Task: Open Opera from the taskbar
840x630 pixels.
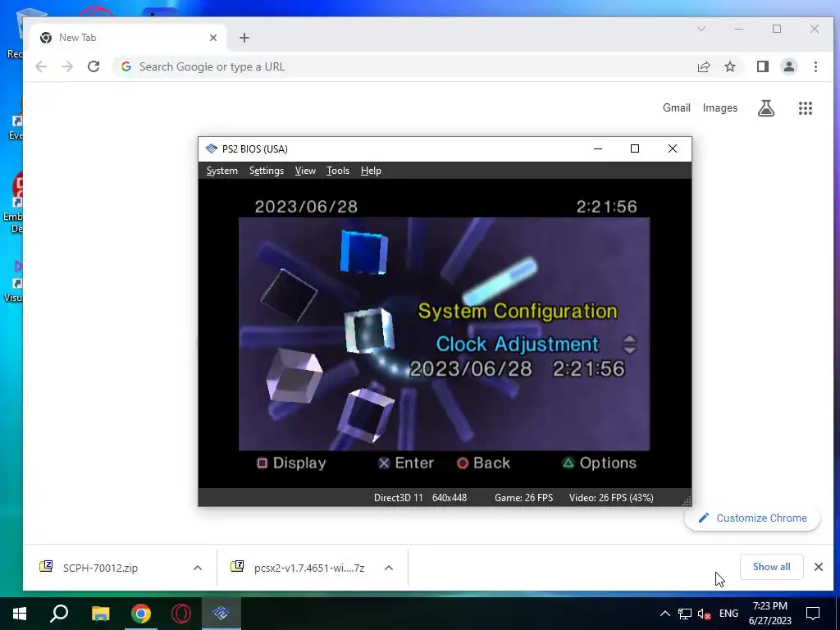Action: pyautogui.click(x=181, y=614)
